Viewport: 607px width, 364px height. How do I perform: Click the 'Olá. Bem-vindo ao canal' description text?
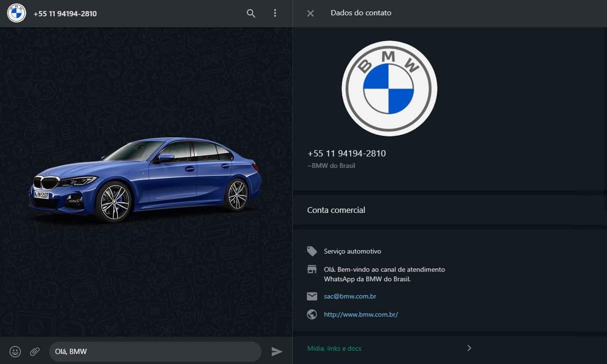(385, 274)
